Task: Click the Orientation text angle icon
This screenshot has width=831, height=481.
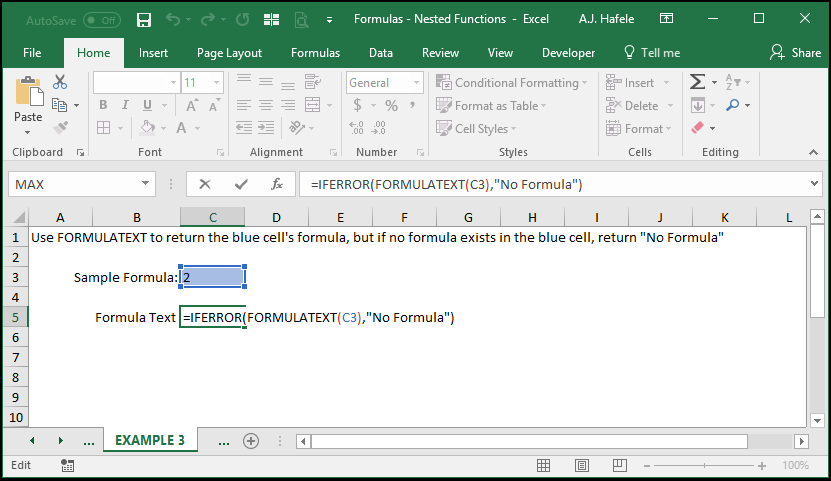Action: pyautogui.click(x=297, y=128)
